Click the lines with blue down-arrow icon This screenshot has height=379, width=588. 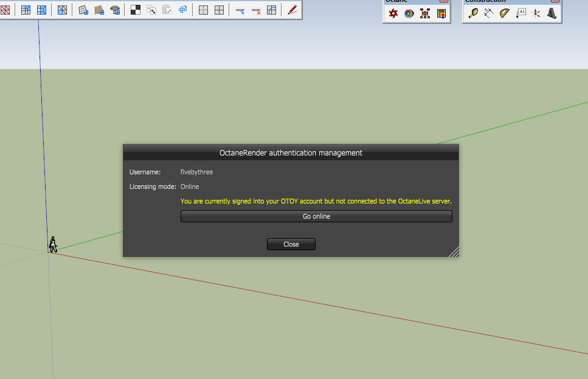240,10
